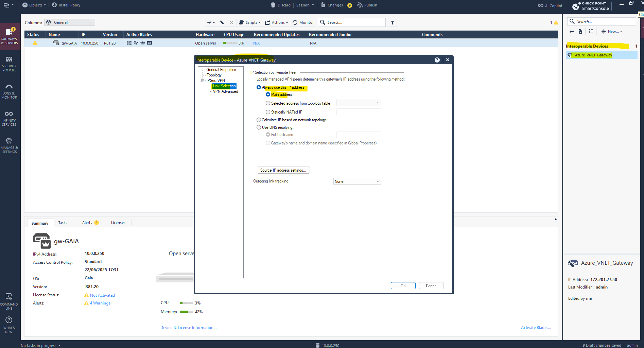This screenshot has height=348, width=644.
Task: Switch to Tasks tab
Action: (x=63, y=223)
